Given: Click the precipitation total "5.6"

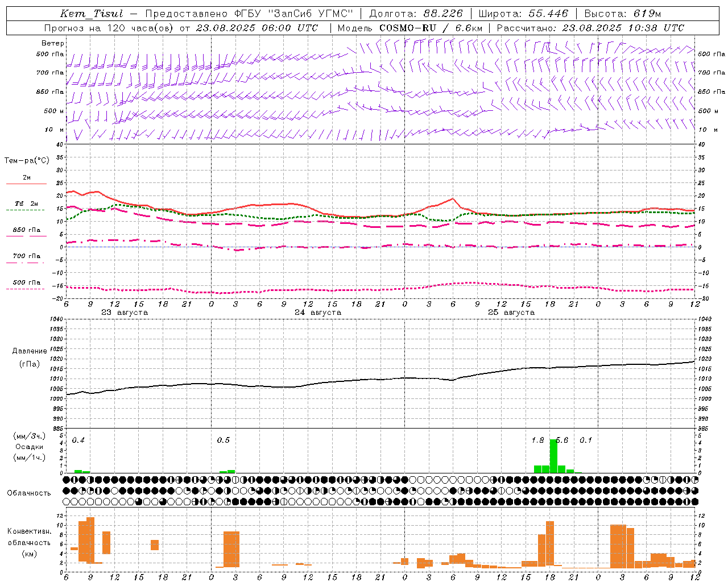Looking at the screenshot, I should tap(562, 440).
